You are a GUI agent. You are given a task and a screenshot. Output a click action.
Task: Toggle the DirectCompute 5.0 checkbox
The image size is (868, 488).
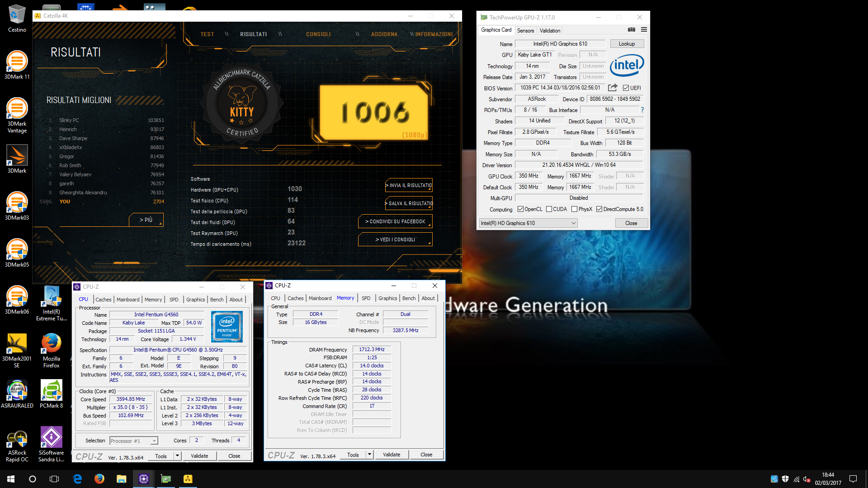pos(599,209)
